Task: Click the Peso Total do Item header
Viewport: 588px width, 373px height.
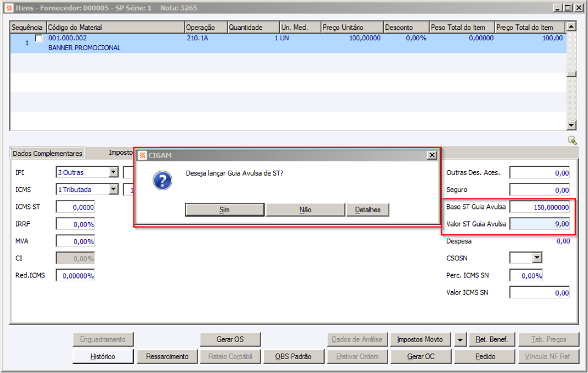Action: coord(462,28)
